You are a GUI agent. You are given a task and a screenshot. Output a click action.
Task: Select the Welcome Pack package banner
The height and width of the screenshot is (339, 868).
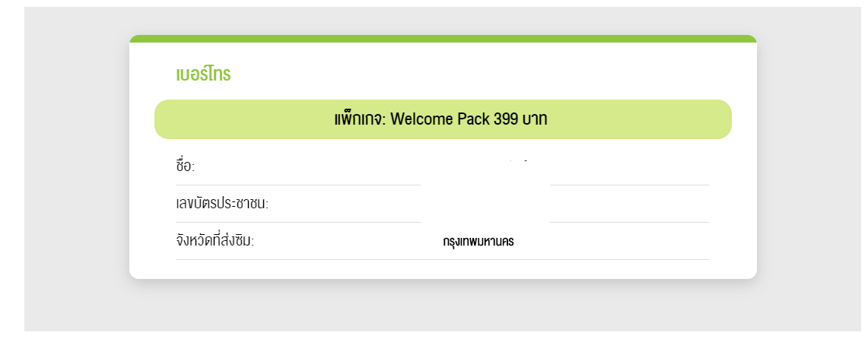[443, 119]
